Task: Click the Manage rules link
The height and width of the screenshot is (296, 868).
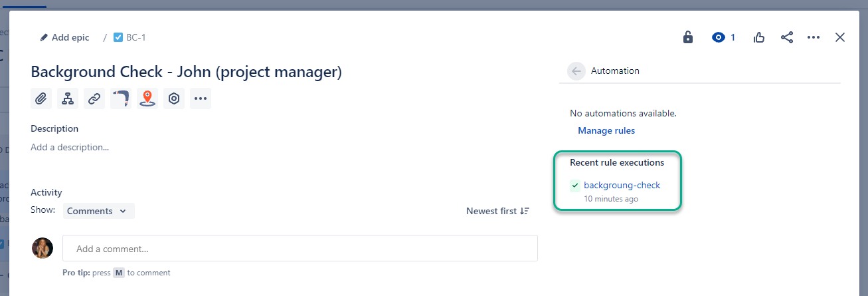Action: click(606, 130)
